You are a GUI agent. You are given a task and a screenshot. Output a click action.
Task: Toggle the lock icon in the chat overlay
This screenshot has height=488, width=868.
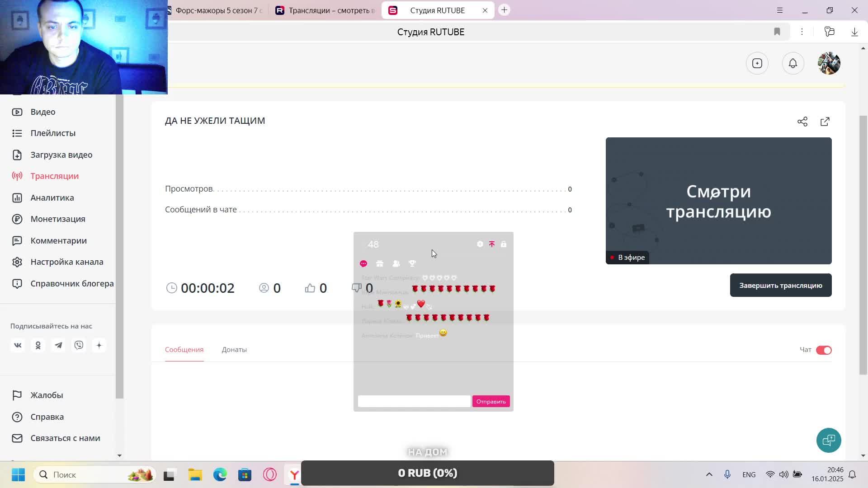pos(504,244)
